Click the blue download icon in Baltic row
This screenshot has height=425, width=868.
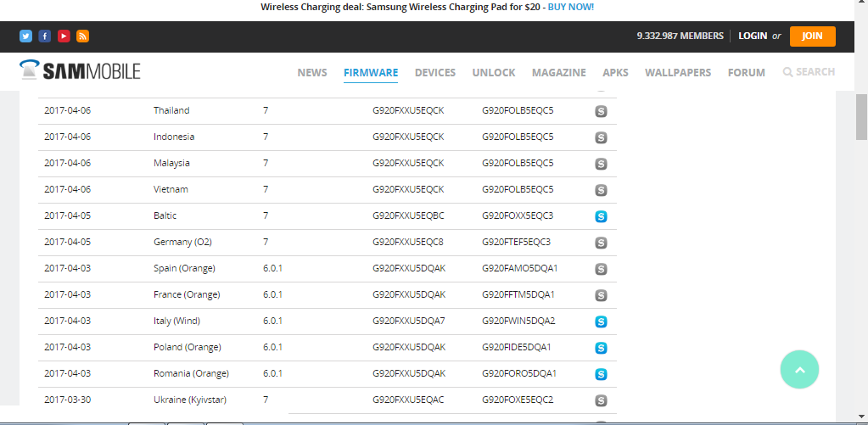601,216
